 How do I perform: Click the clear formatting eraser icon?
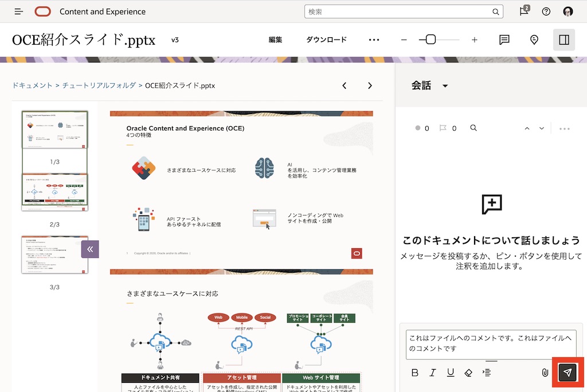[x=468, y=373]
